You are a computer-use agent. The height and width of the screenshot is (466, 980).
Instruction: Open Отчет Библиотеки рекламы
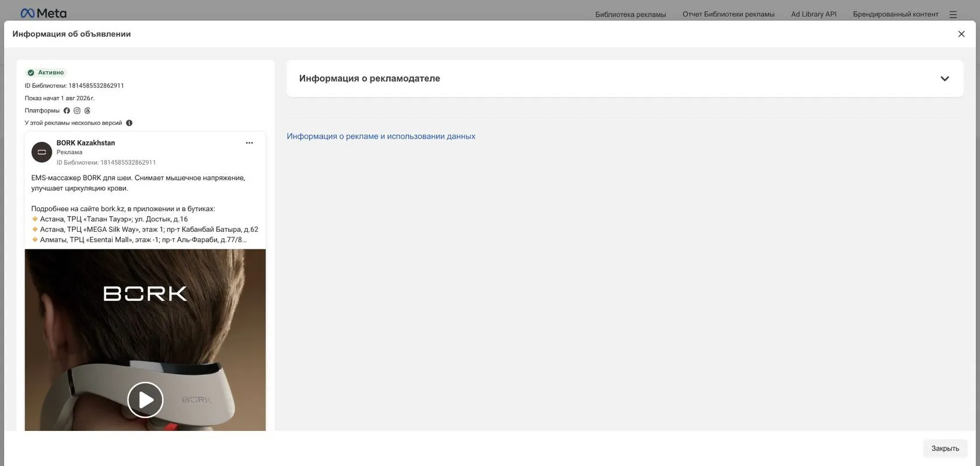(x=729, y=15)
